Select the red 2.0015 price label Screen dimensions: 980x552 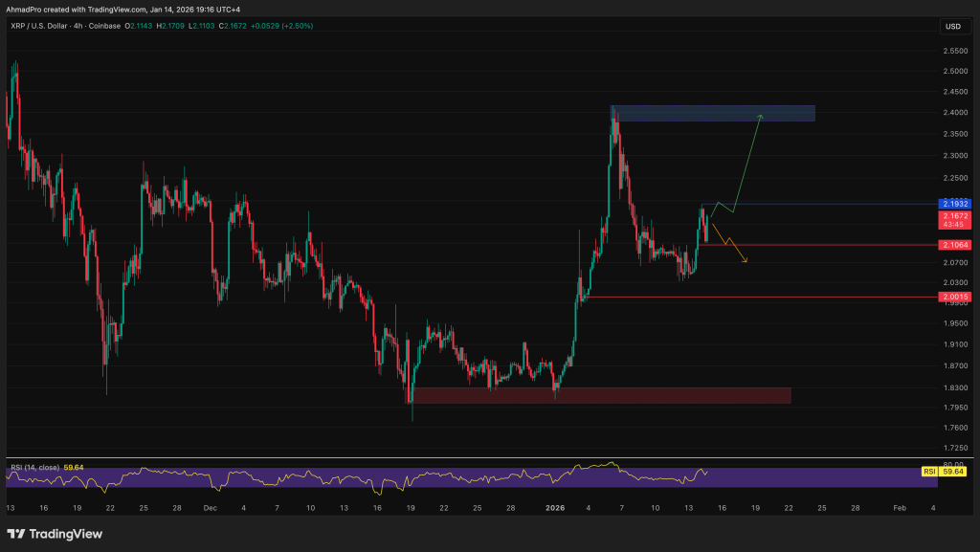click(x=956, y=298)
